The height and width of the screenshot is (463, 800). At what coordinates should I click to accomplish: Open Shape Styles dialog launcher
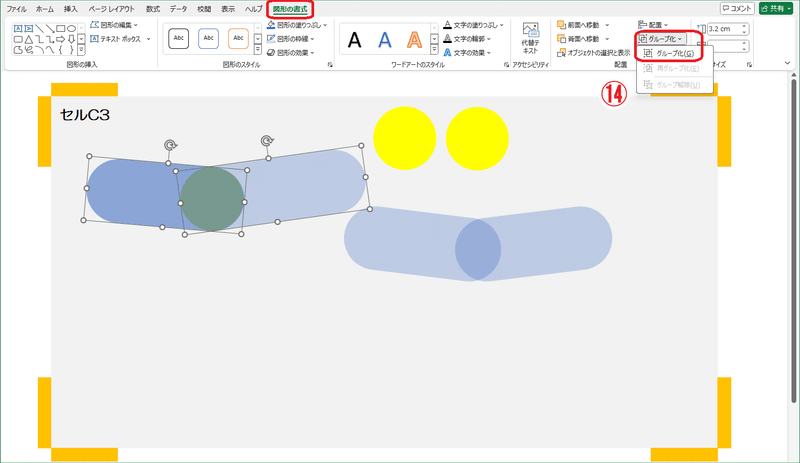[330, 65]
